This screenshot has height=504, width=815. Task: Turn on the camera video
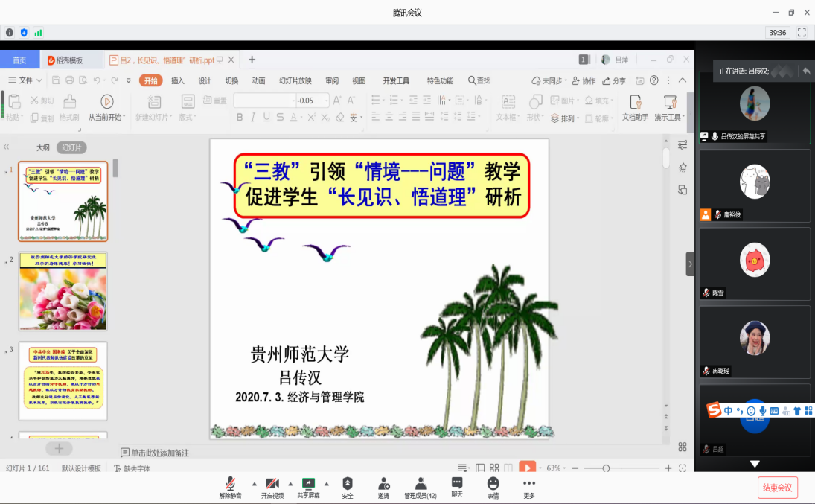pyautogui.click(x=272, y=485)
